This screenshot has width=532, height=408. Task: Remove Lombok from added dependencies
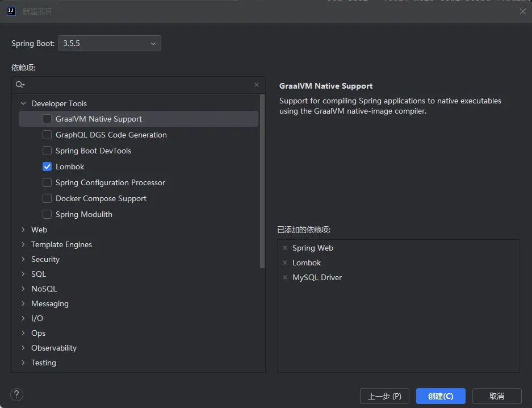(x=285, y=263)
